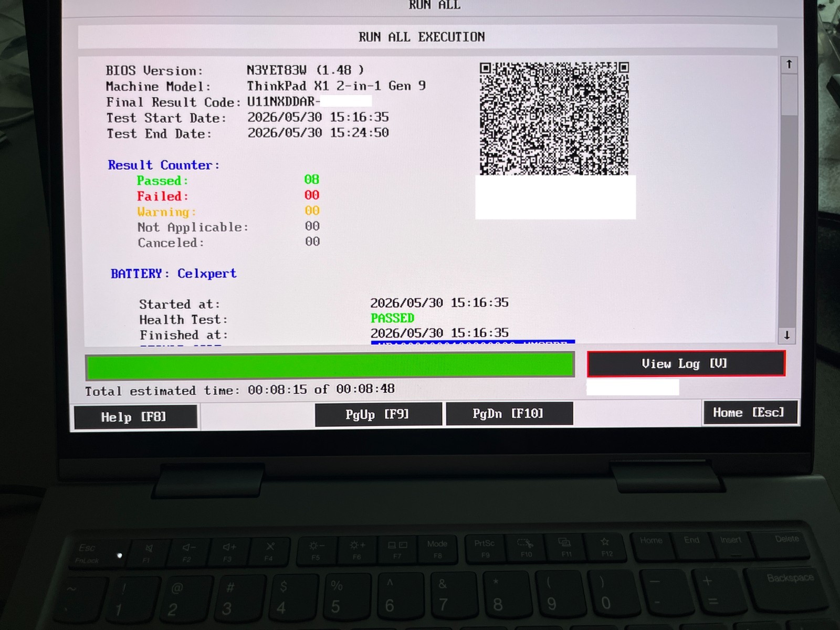Click the Passed count 08
Viewport: 840px width, 630px height.
point(311,180)
